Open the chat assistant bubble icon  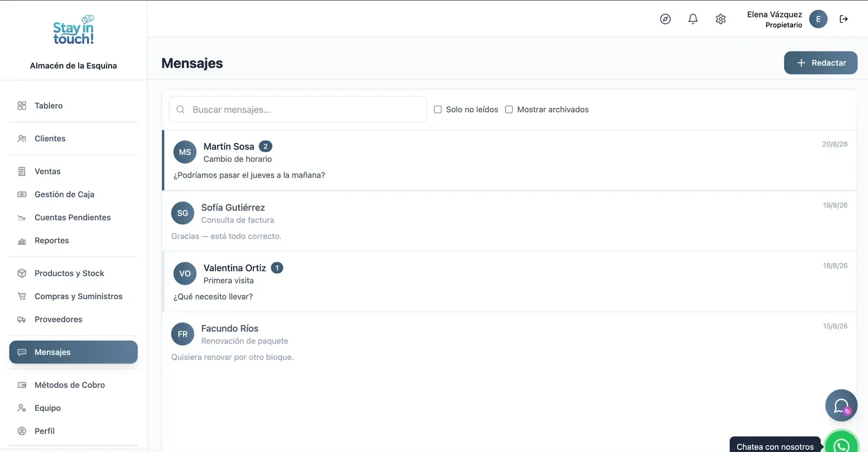coord(841,405)
